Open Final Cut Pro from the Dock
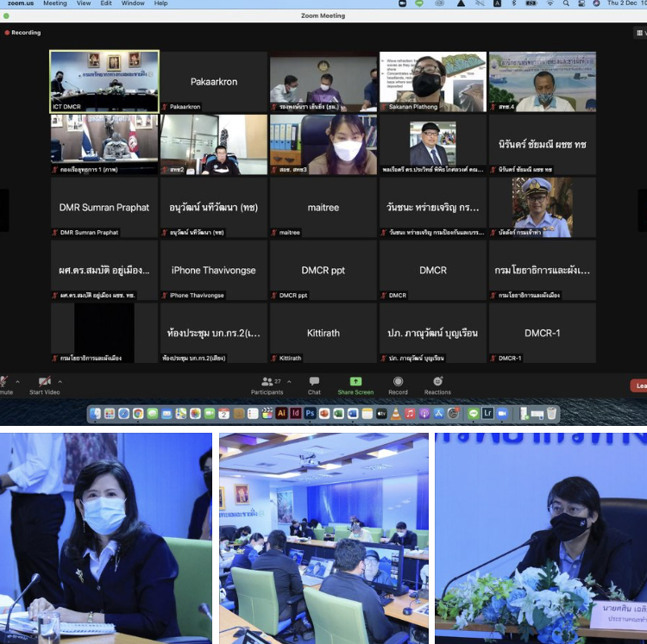 (x=267, y=414)
